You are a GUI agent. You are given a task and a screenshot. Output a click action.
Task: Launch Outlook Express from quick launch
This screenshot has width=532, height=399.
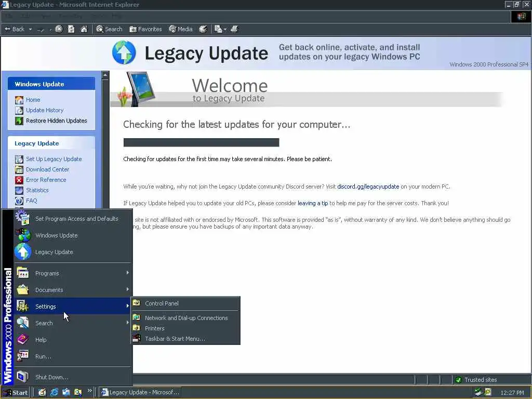[66, 392]
